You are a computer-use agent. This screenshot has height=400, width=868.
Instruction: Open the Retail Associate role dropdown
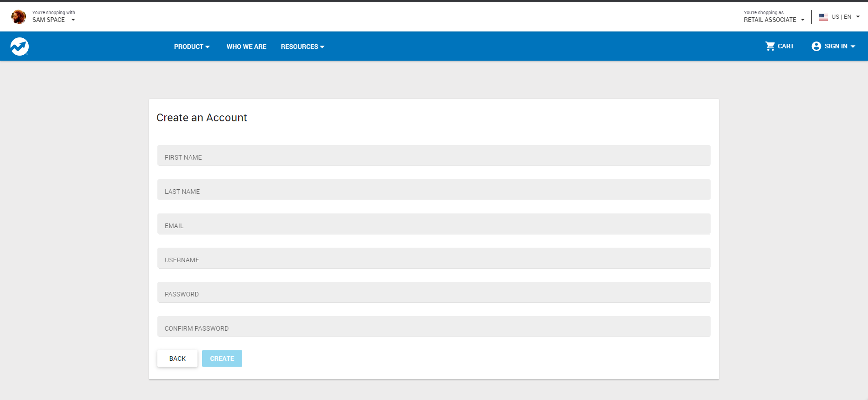click(x=802, y=20)
